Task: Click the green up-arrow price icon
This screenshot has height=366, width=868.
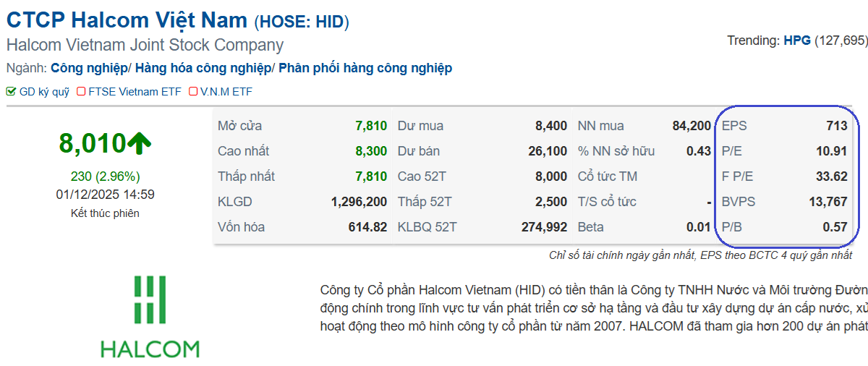Action: tap(140, 144)
